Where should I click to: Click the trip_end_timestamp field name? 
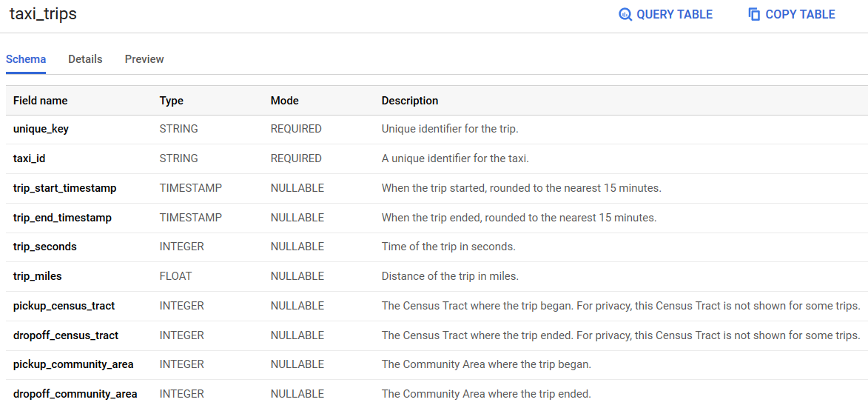[x=63, y=218]
